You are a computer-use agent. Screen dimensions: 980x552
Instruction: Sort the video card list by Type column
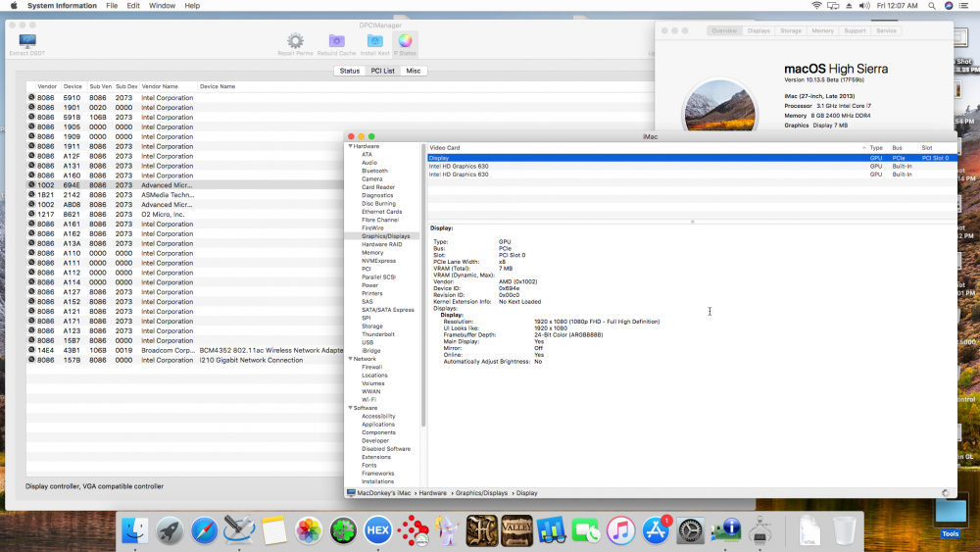[876, 148]
